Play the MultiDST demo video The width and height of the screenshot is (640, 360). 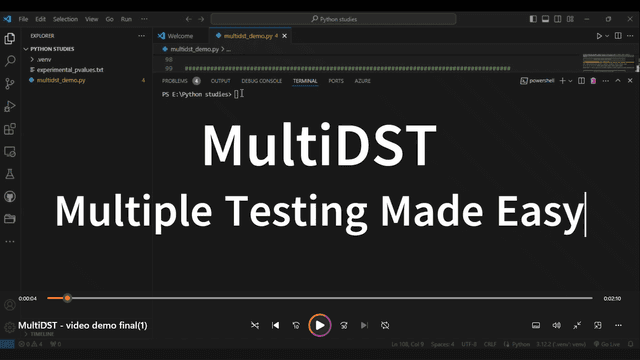point(320,325)
